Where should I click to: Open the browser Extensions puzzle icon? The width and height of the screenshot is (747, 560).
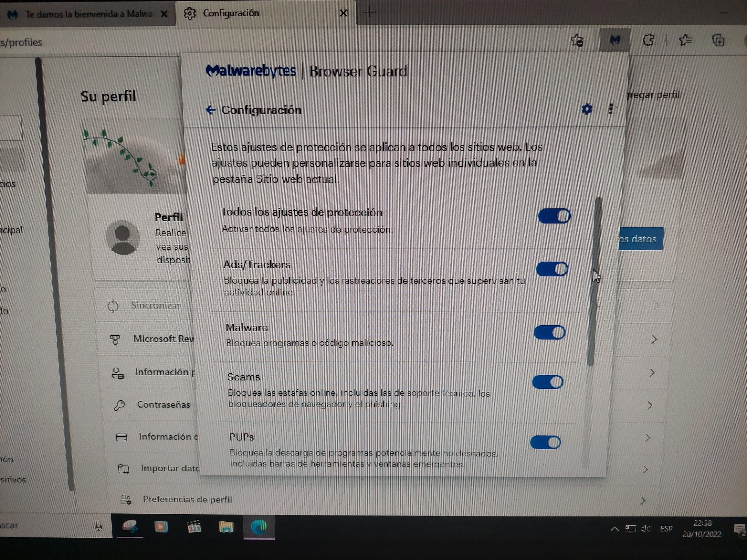point(648,40)
